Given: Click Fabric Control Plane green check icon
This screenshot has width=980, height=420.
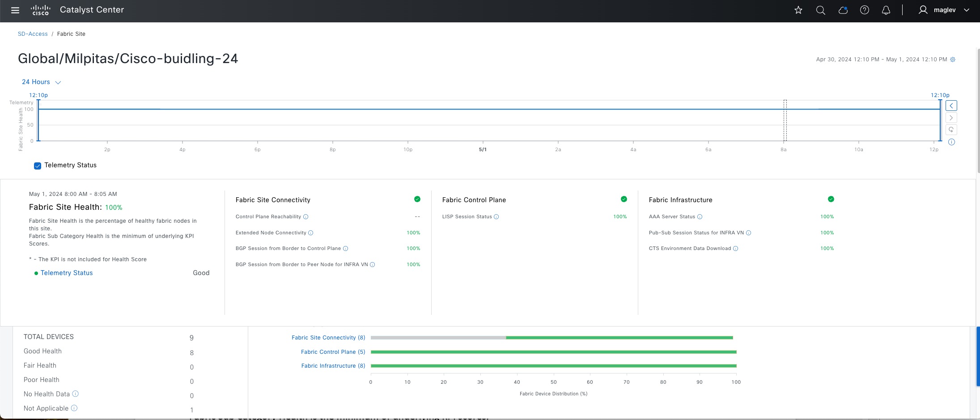Looking at the screenshot, I should click(624, 199).
